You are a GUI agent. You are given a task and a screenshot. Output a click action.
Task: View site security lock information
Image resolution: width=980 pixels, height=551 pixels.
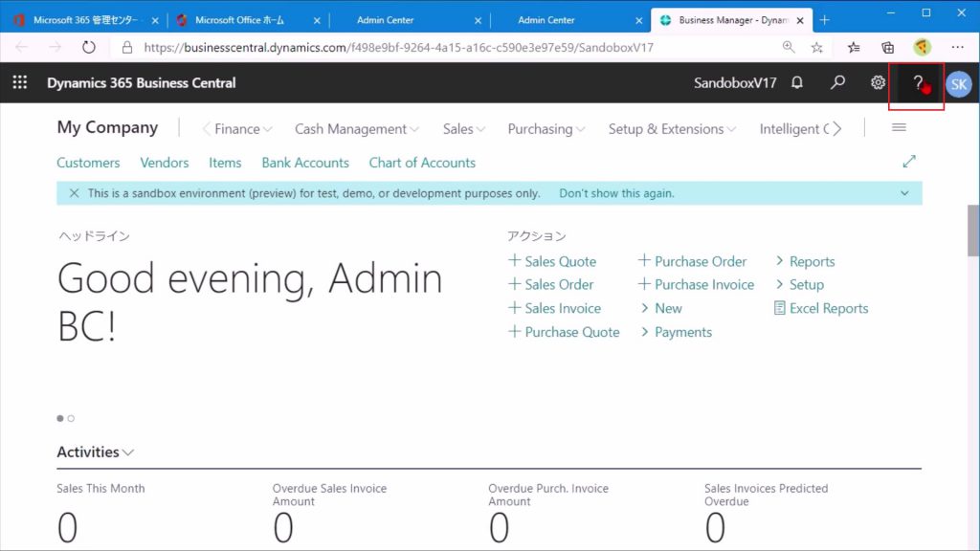pos(127,48)
